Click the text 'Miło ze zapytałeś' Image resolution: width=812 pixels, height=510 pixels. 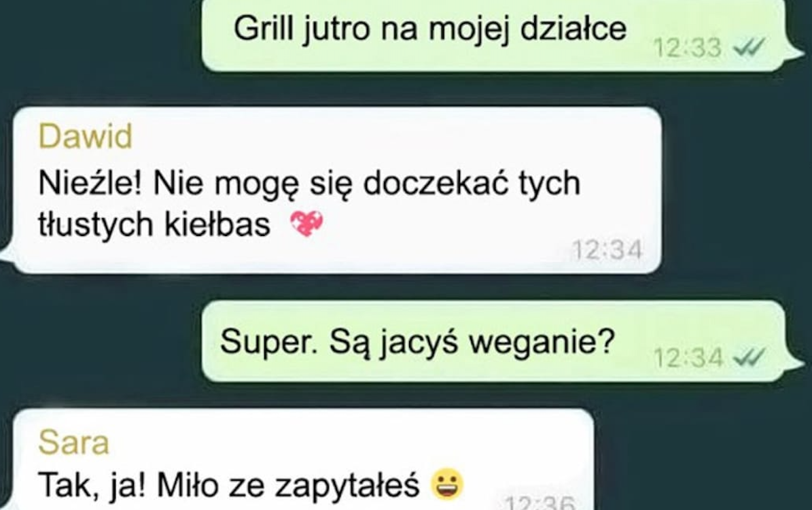tap(288, 486)
